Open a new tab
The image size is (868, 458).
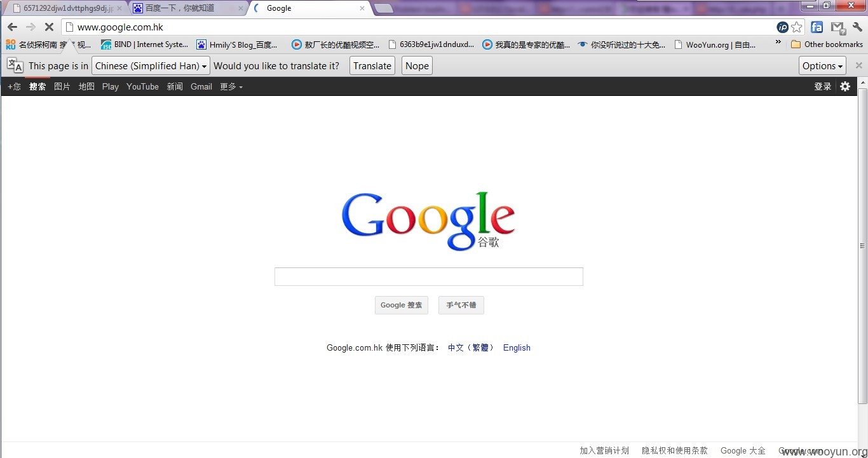click(x=383, y=8)
